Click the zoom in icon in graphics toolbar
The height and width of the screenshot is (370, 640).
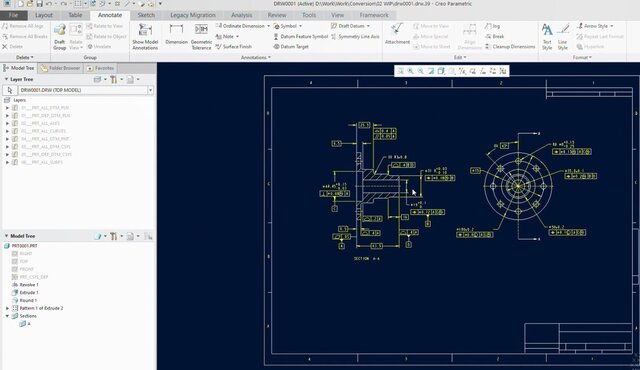411,71
